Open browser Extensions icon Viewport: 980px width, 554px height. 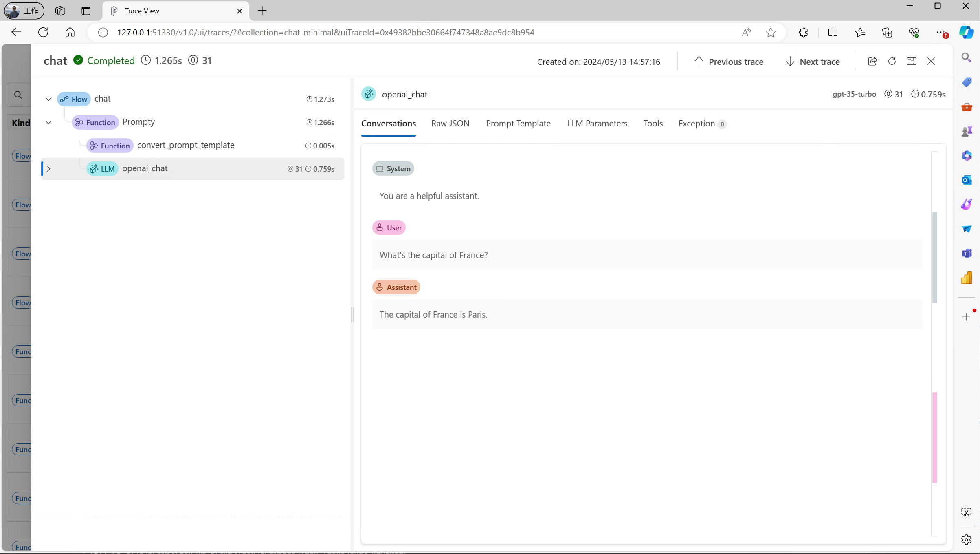(x=803, y=33)
